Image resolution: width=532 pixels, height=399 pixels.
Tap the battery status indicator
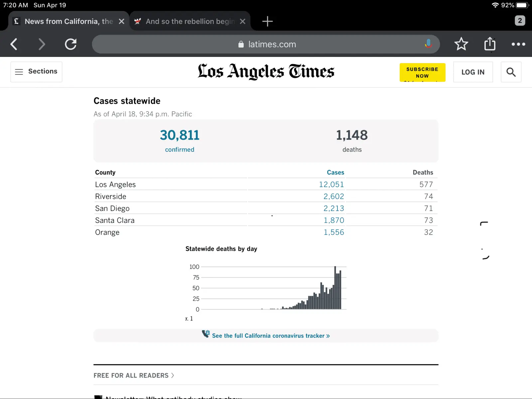pyautogui.click(x=522, y=5)
